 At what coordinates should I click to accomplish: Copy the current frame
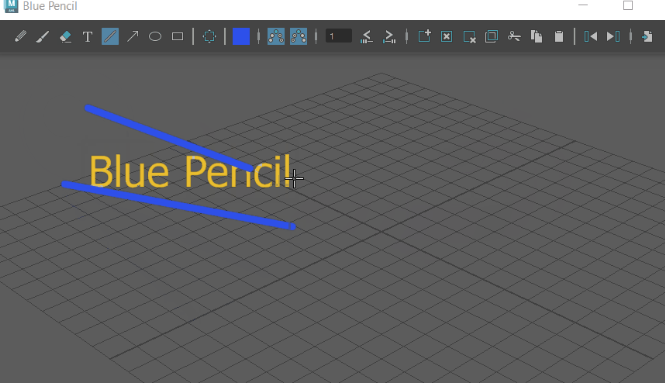tap(536, 36)
